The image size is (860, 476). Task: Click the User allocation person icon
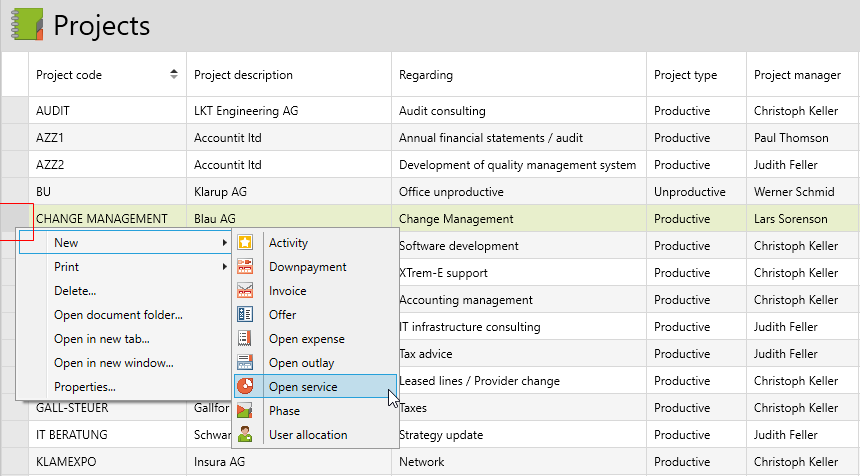tap(245, 435)
